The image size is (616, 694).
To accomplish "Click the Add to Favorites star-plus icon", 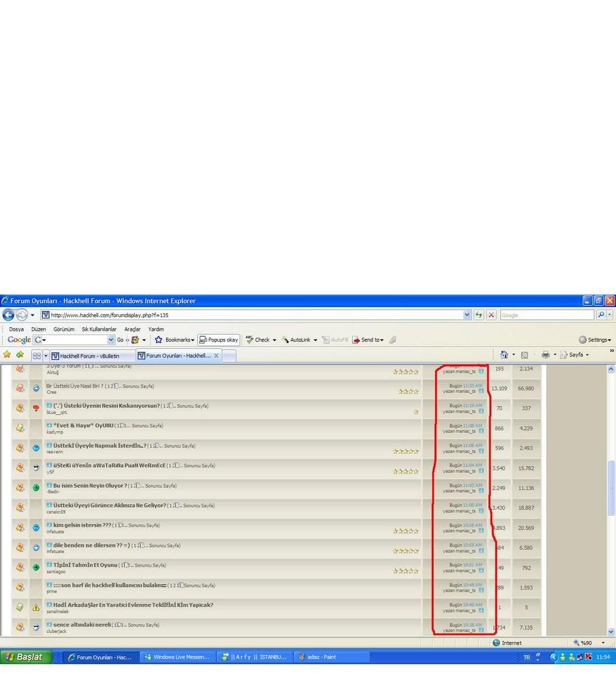I will 20,354.
